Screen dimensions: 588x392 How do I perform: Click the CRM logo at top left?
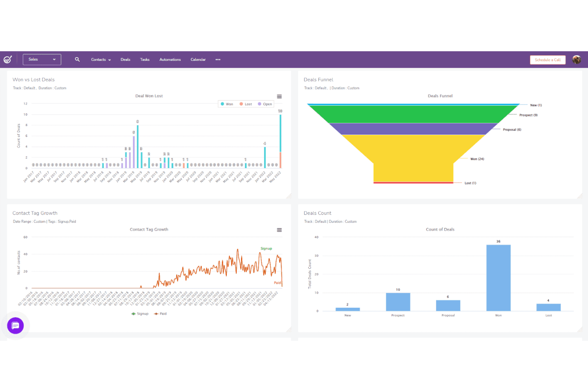[x=8, y=59]
